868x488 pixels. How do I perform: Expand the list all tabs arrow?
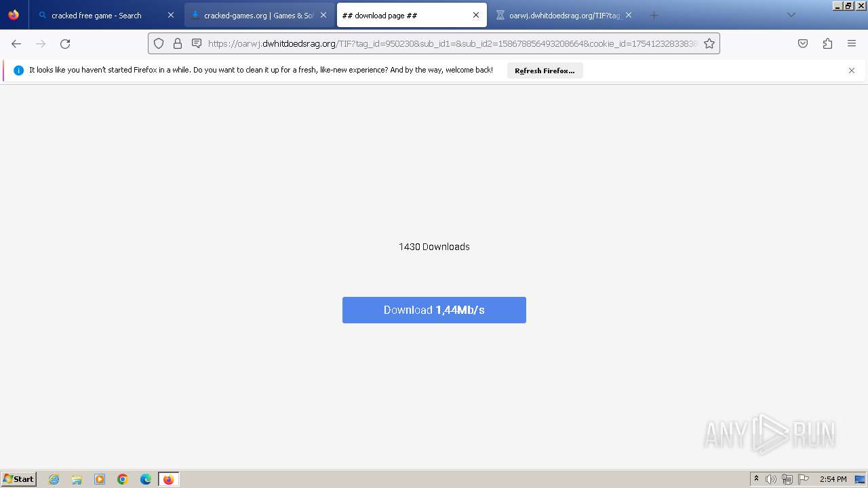(791, 15)
